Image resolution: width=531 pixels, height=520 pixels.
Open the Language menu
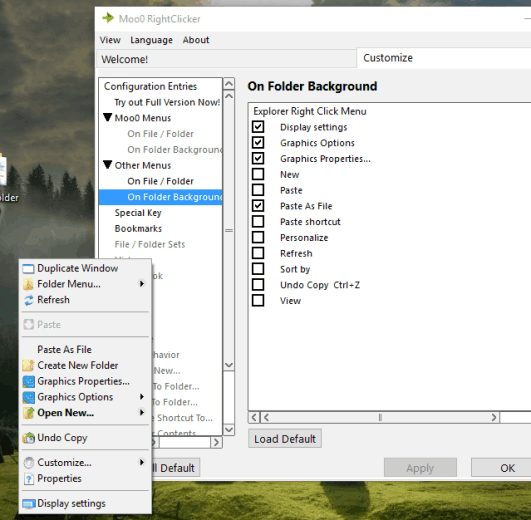151,40
